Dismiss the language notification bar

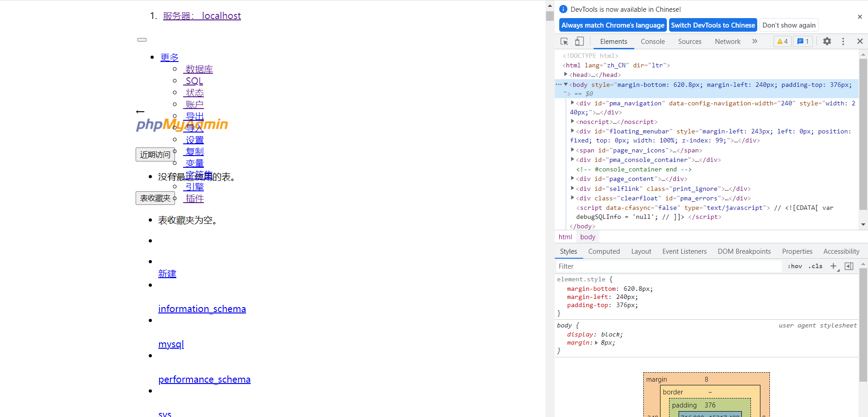[x=860, y=17]
